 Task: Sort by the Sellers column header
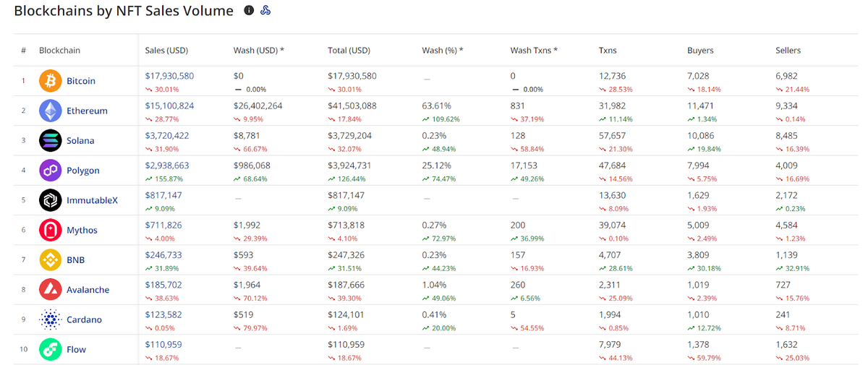click(x=788, y=51)
